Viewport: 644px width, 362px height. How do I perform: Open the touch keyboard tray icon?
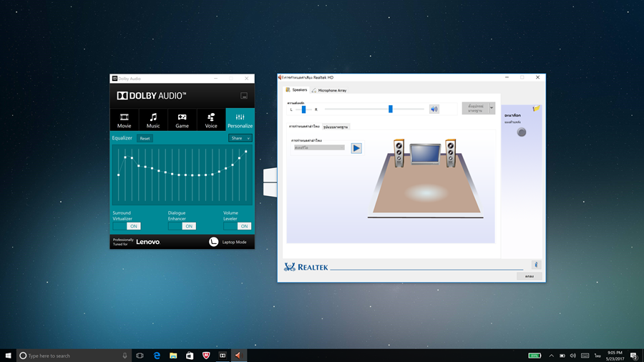point(585,356)
